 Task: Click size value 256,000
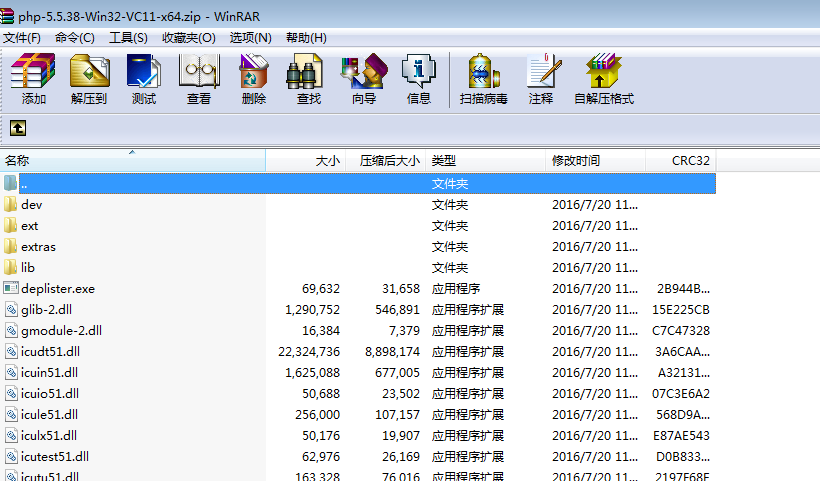(x=317, y=415)
